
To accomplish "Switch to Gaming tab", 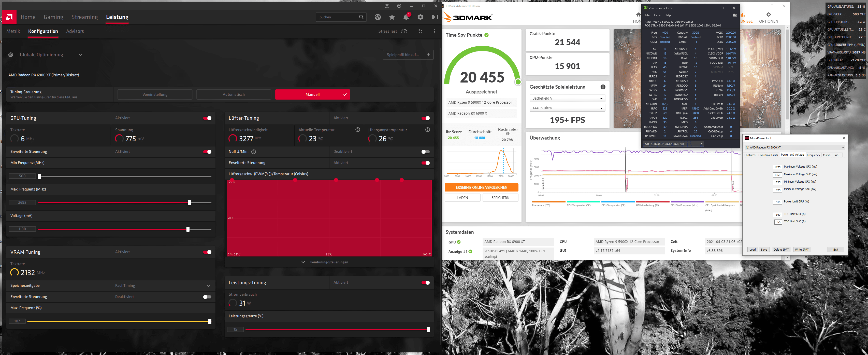I will [x=53, y=17].
